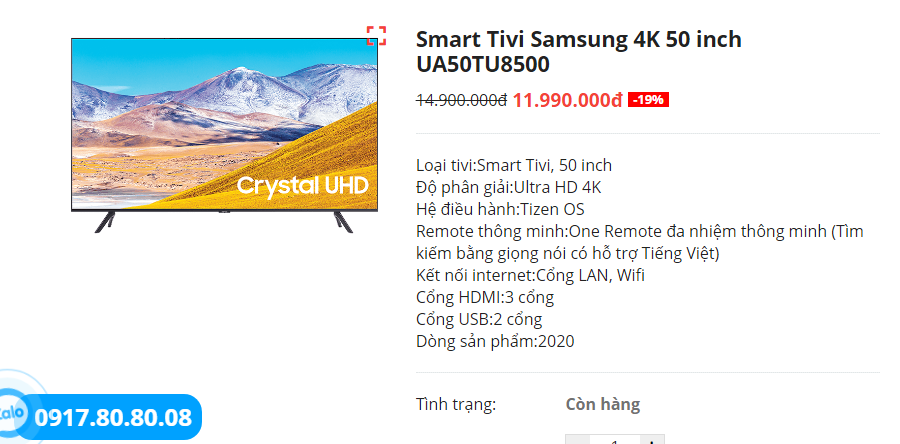900x444 pixels.
Task: Click the Còn hàng stock status
Action: (x=603, y=404)
